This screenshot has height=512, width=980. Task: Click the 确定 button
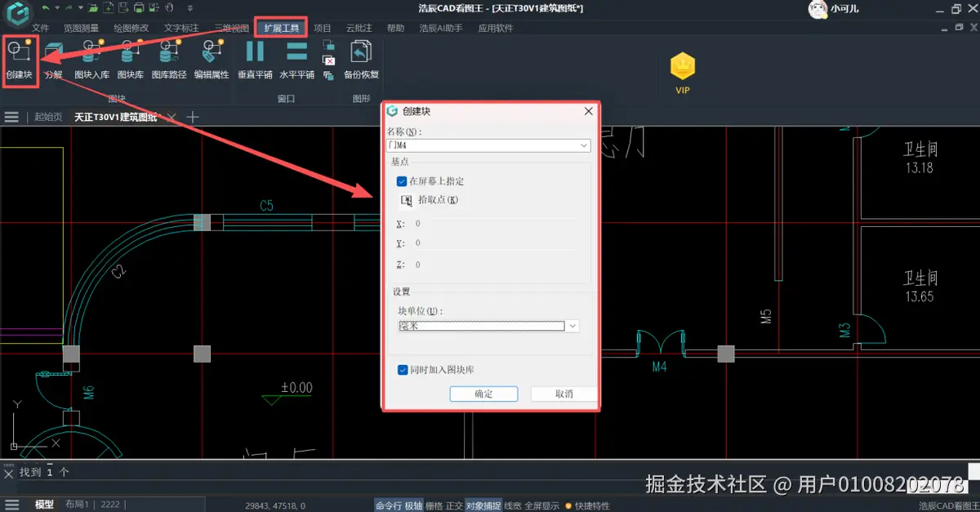(483, 394)
